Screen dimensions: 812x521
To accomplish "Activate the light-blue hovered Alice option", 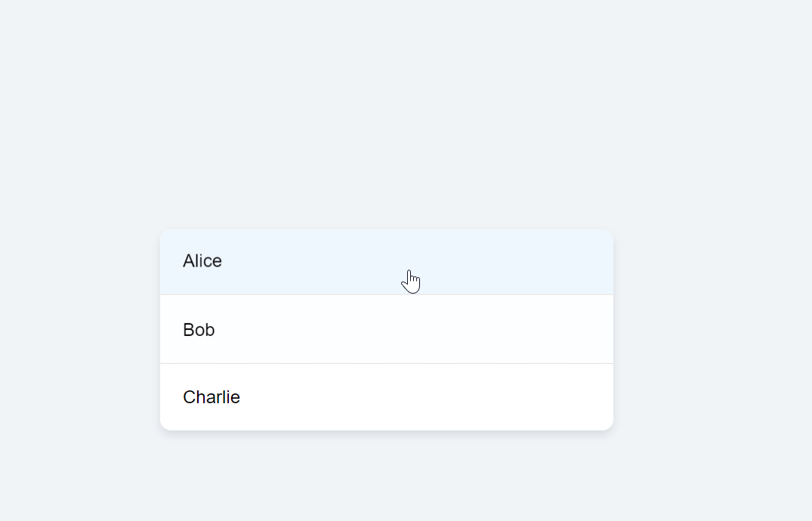I will click(x=386, y=262).
